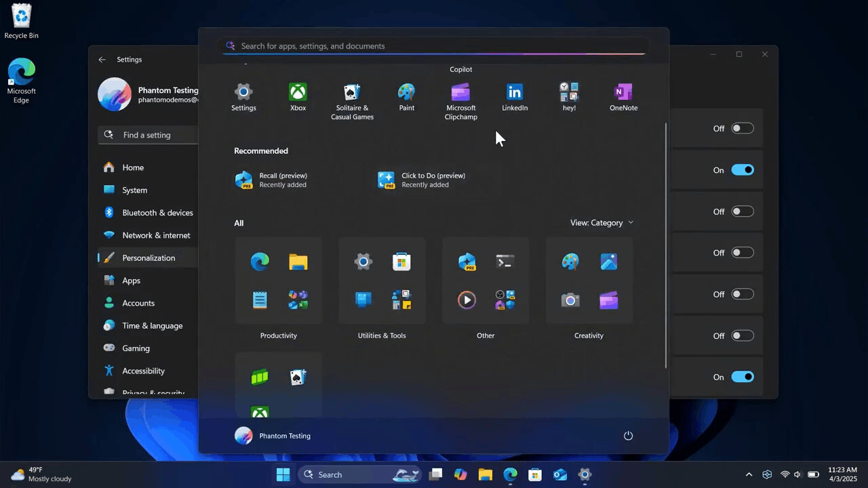Viewport: 868px width, 488px height.
Task: Open Media Player in the Other category
Action: pos(467,300)
